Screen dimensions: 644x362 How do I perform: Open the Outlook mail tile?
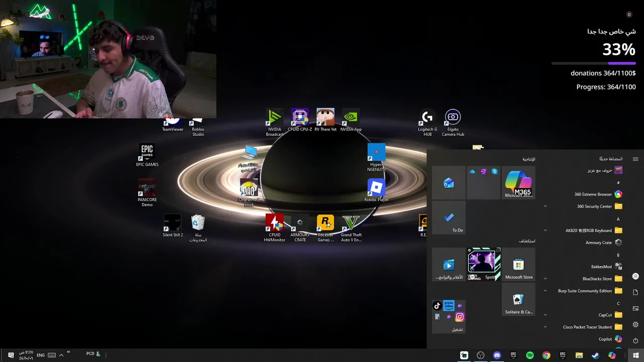(x=449, y=183)
